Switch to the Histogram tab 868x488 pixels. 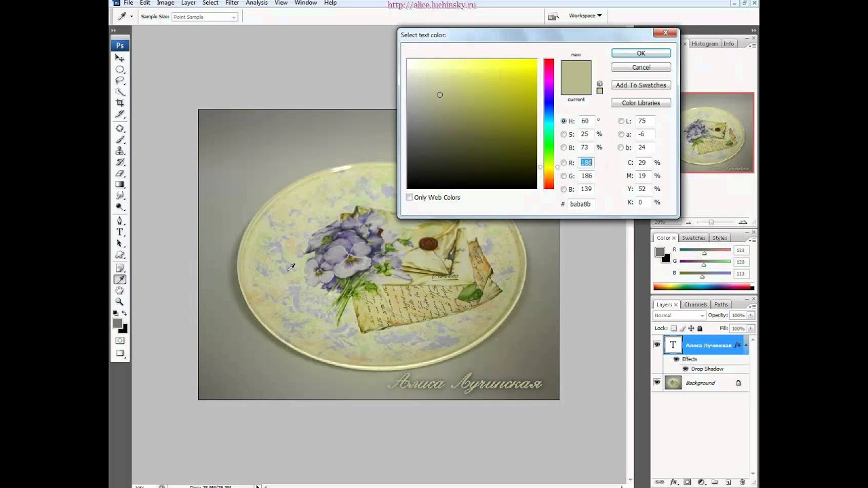click(705, 44)
